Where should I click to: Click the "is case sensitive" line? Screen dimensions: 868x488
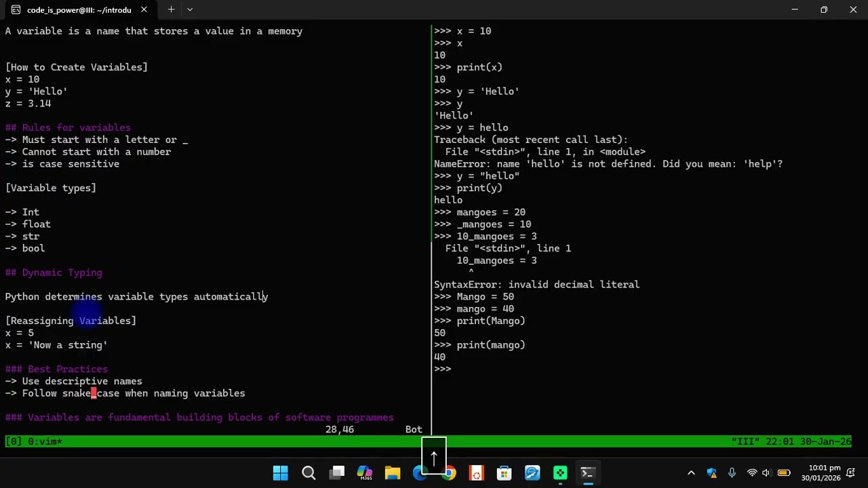[x=62, y=163]
